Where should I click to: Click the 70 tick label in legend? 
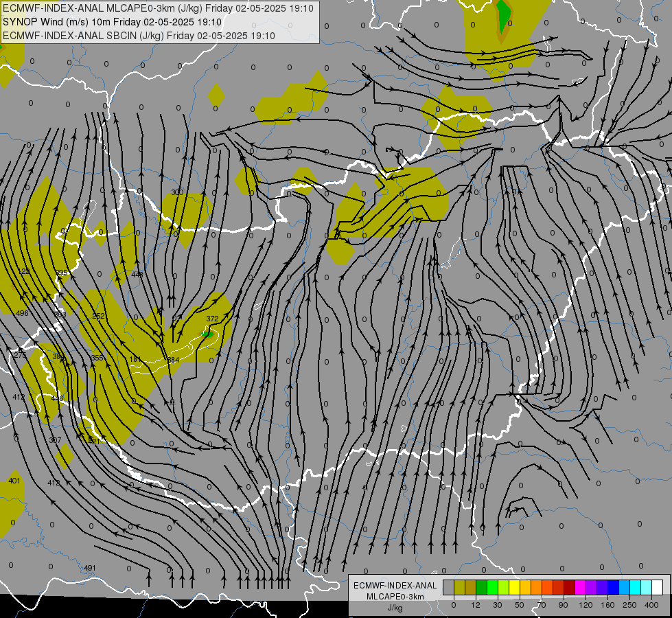click(542, 605)
